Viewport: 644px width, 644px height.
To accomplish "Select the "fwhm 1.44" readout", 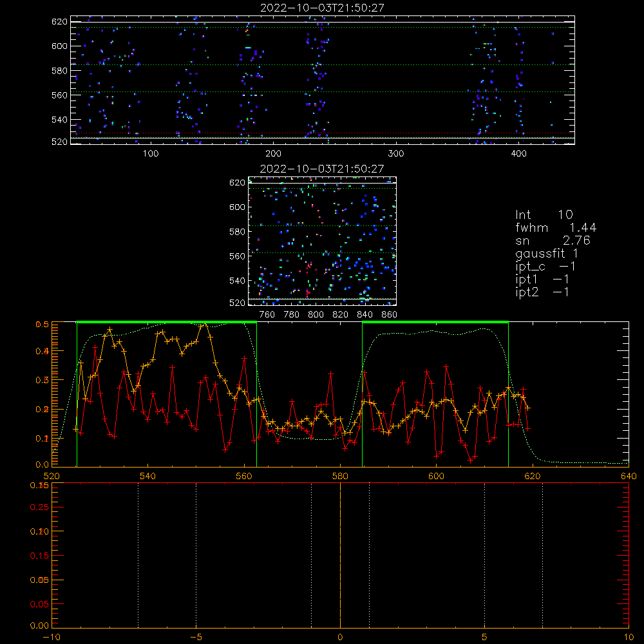I will [x=556, y=227].
